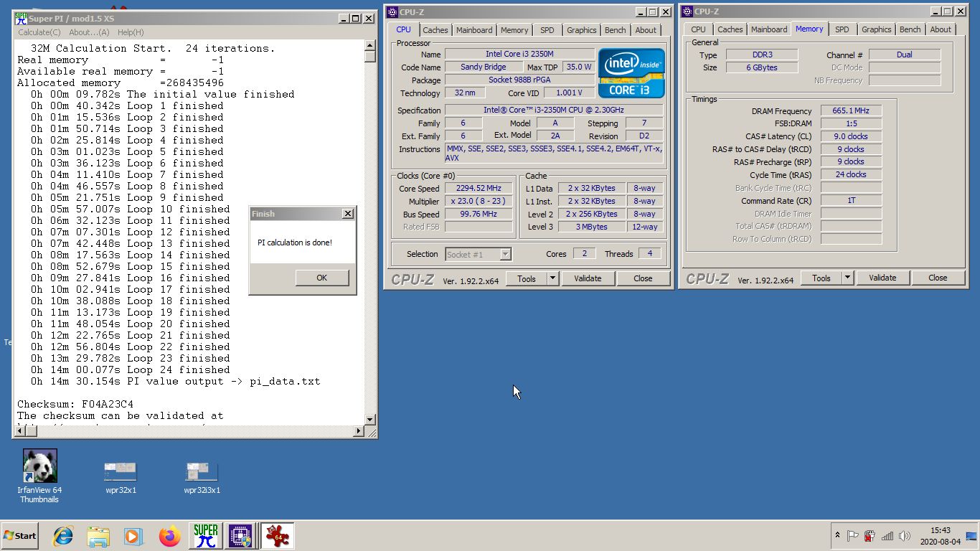The width and height of the screenshot is (980, 551).
Task: Open volume speaker tray icon
Action: tap(904, 536)
